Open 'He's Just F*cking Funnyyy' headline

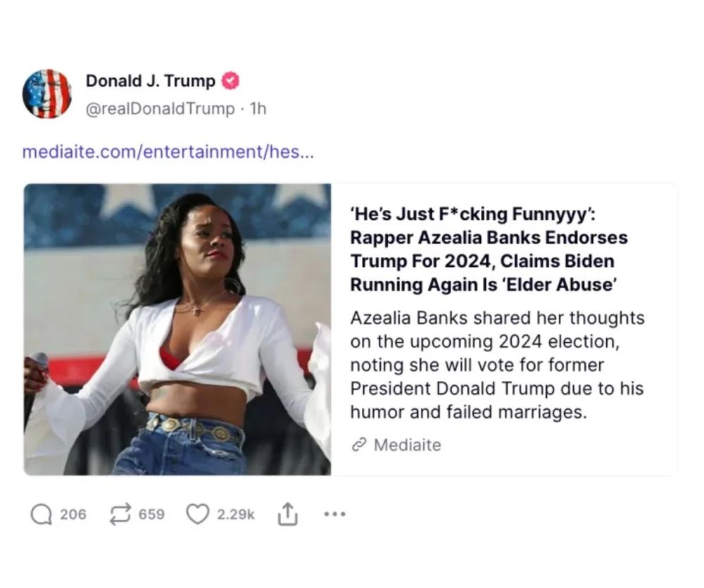pos(489,249)
